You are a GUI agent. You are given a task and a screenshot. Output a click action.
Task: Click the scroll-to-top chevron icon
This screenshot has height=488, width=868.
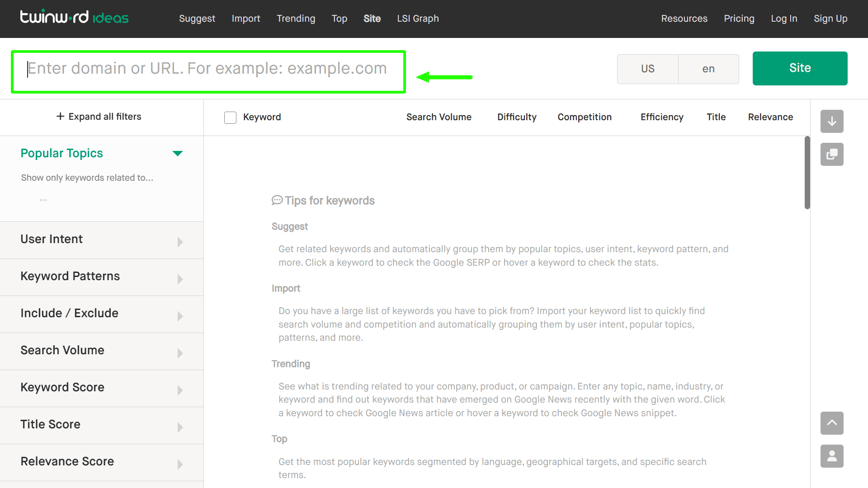pos(832,423)
